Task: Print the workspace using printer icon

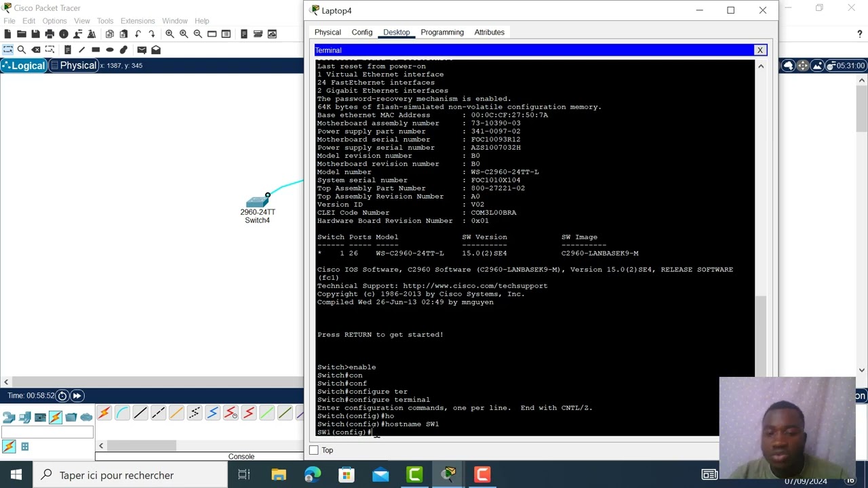Action: click(50, 34)
